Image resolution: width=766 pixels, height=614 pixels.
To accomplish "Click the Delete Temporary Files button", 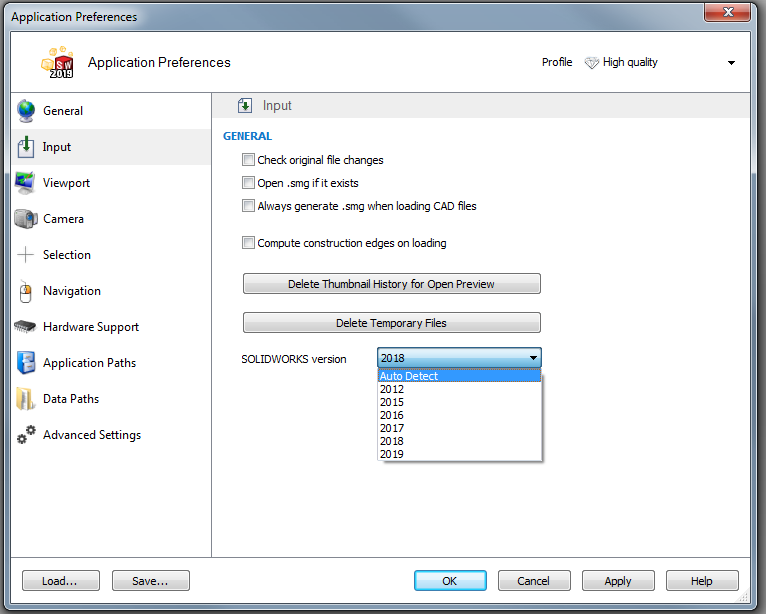I will (x=391, y=323).
